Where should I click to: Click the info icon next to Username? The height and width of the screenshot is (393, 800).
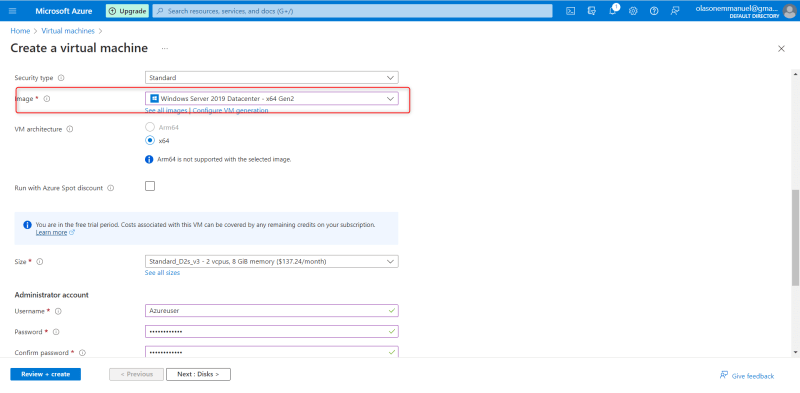(58, 311)
